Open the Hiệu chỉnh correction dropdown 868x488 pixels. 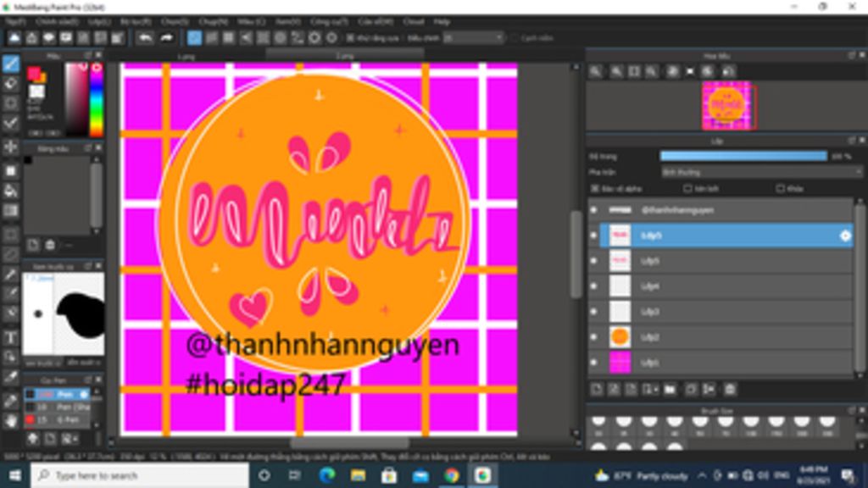pyautogui.click(x=473, y=38)
